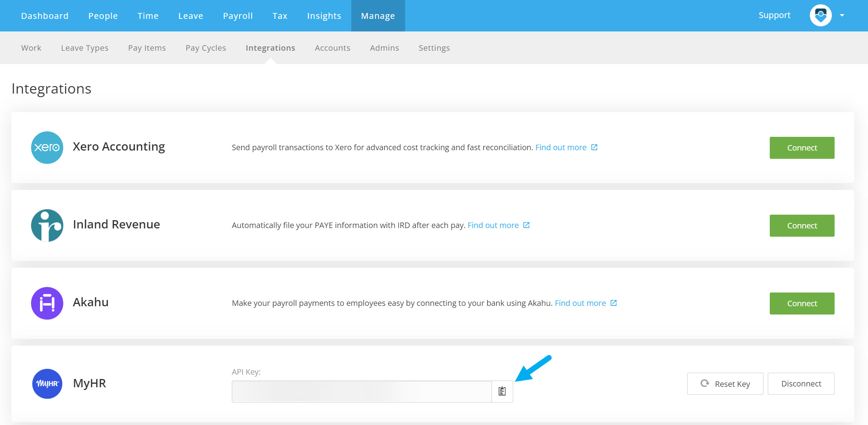Click the MyHR API Key field
This screenshot has height=425, width=868.
tap(362, 392)
